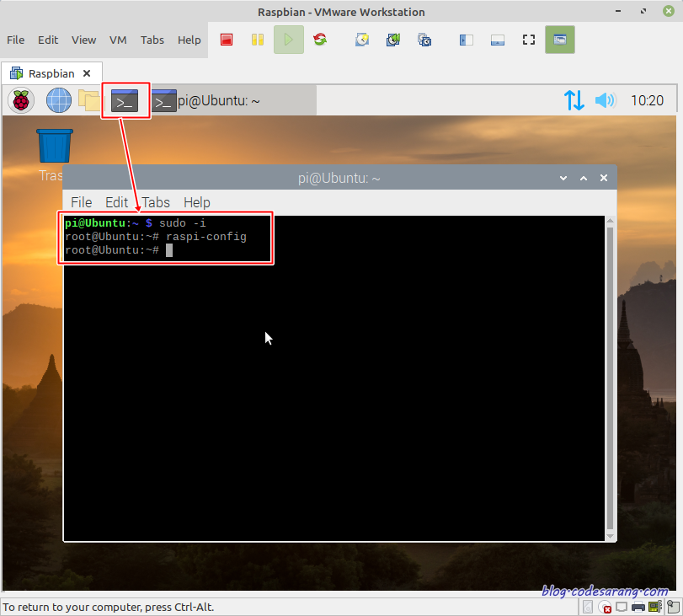Click the revert to snapshot icon
683x616 pixels.
click(393, 40)
